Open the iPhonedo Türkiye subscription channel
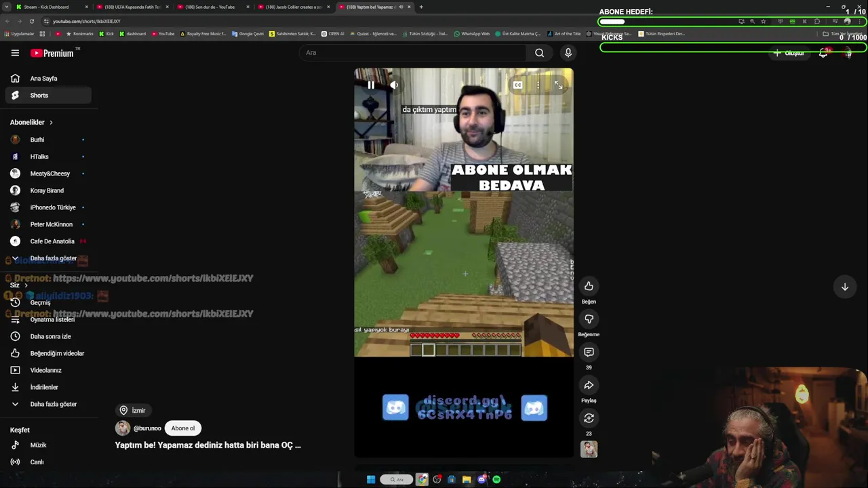The image size is (868, 488). (x=47, y=207)
